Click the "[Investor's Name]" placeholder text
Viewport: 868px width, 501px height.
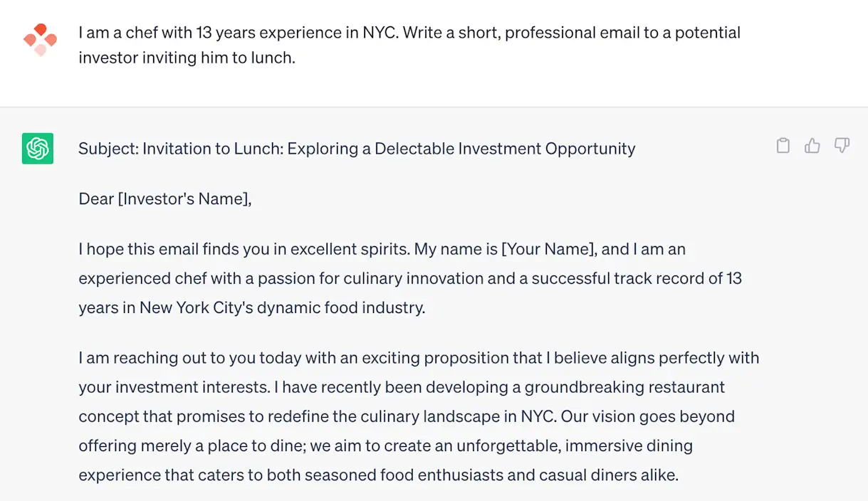[x=185, y=199]
